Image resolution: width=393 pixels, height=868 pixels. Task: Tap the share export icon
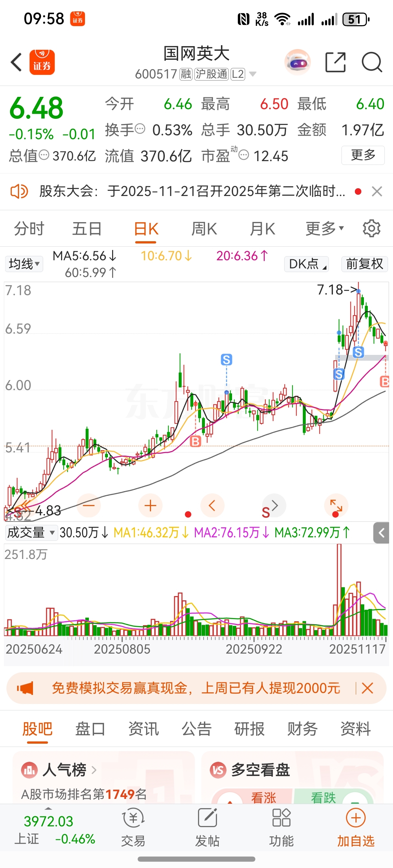pos(335,62)
